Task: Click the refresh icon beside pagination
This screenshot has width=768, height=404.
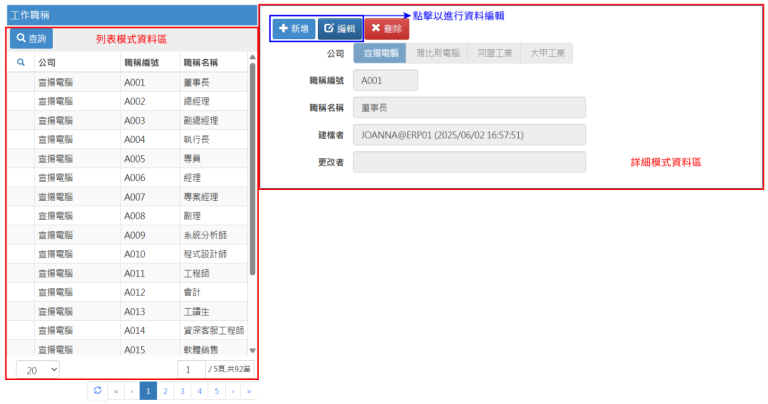Action: click(97, 391)
